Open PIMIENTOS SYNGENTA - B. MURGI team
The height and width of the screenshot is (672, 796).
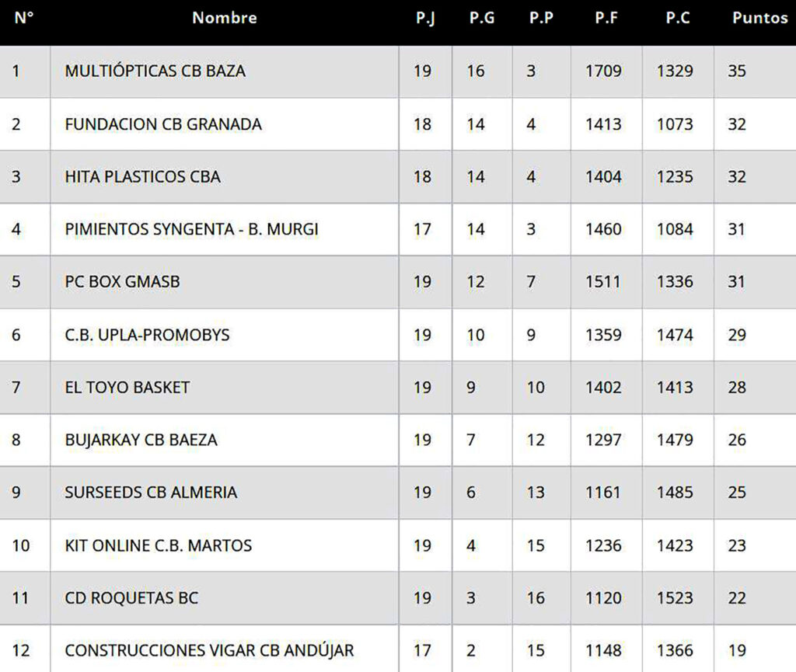click(x=191, y=229)
